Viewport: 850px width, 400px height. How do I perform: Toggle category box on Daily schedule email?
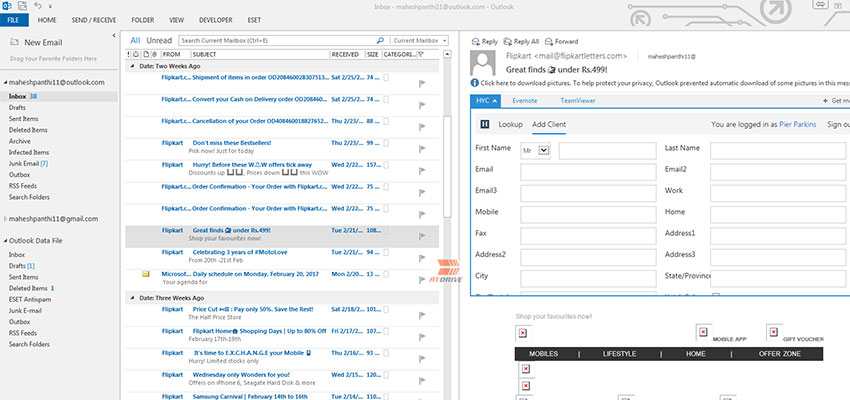click(386, 274)
